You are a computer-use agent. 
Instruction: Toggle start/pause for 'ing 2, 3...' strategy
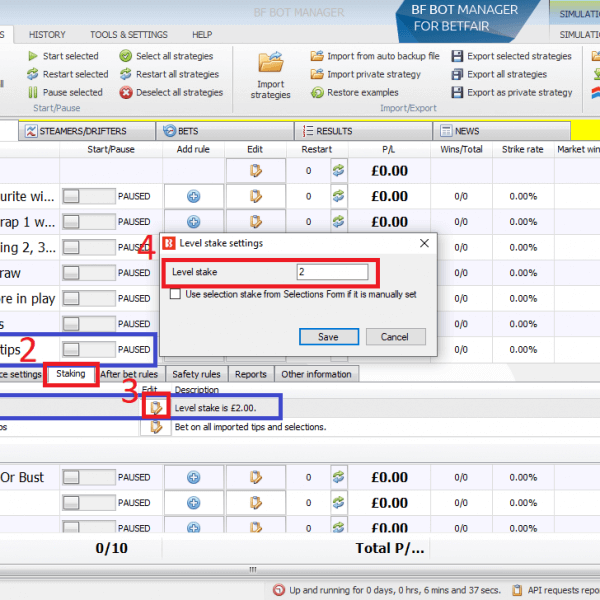(x=89, y=247)
